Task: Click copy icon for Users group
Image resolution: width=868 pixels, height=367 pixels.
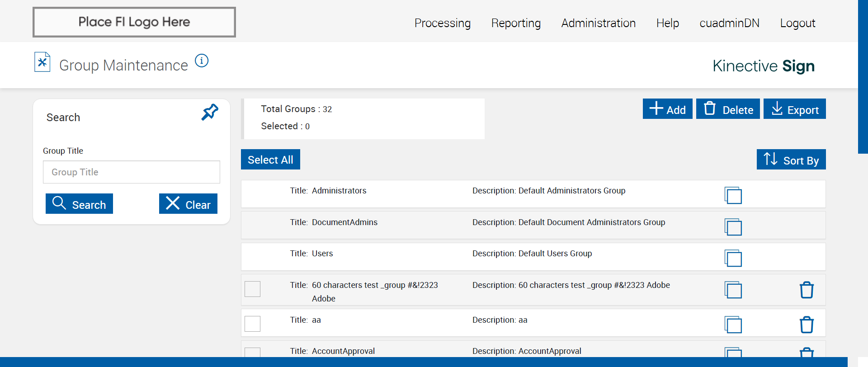Action: (x=733, y=258)
